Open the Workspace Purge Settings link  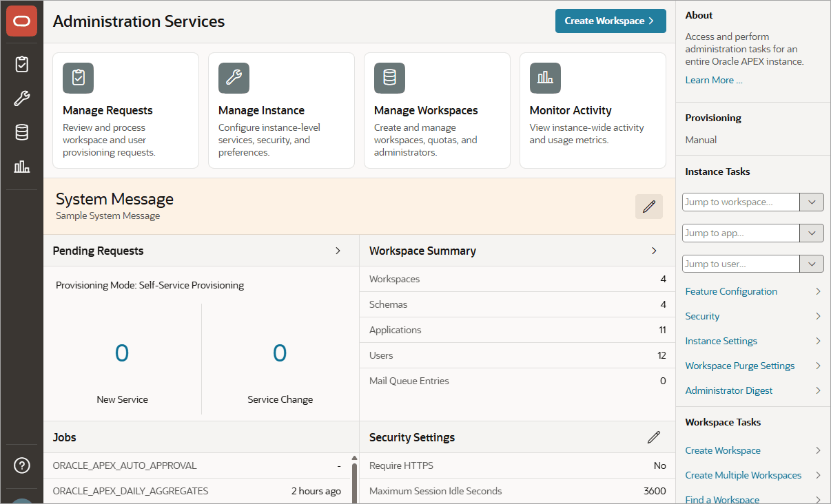(740, 366)
